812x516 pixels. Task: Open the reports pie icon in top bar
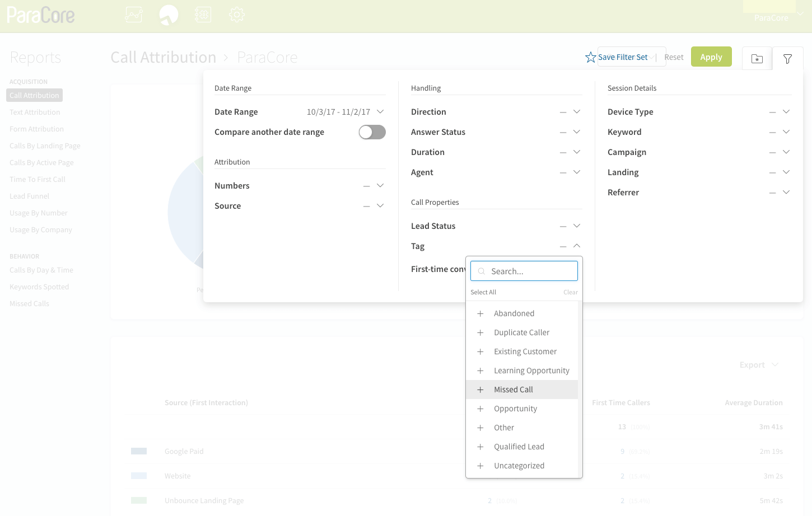[169, 15]
